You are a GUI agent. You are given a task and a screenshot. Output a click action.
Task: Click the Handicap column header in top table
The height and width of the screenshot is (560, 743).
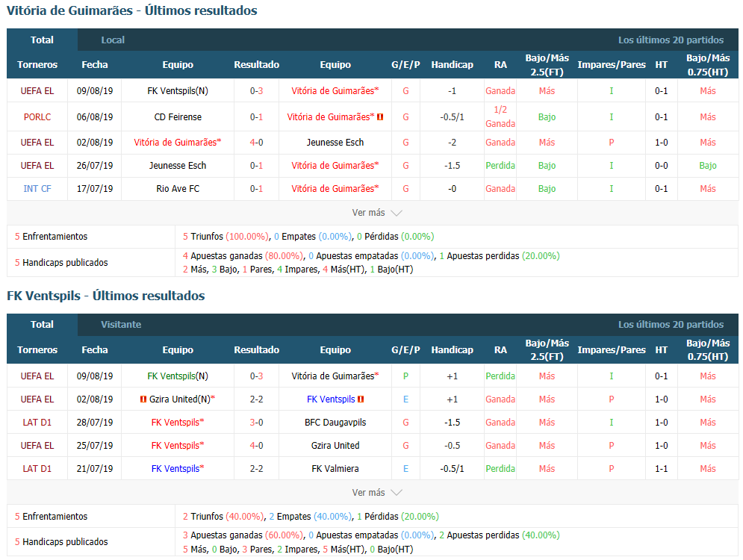[452, 64]
